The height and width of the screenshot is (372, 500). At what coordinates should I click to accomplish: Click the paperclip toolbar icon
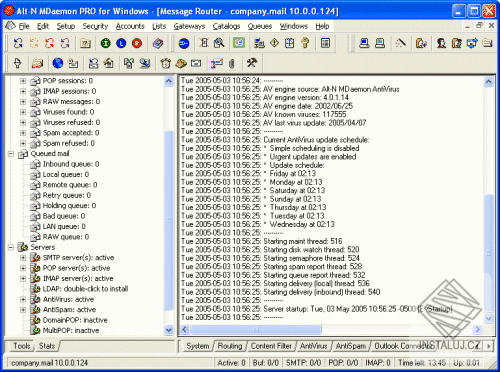(232, 63)
